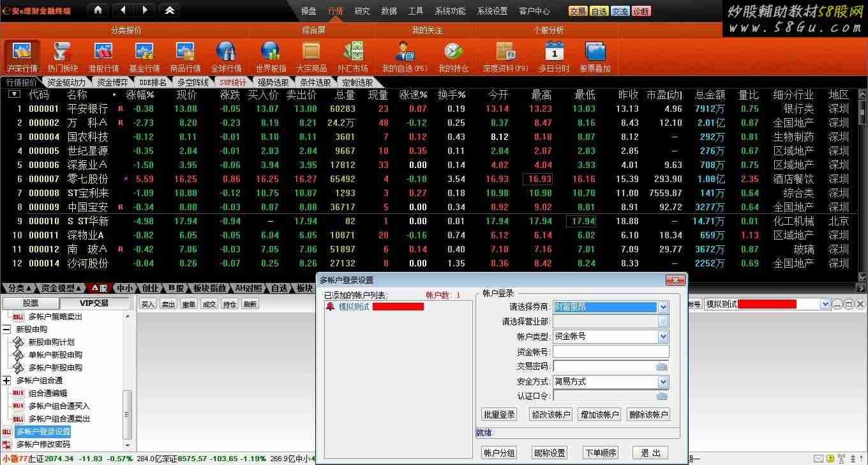Viewport: 868px width, 465px height.
Task: Open 行情 top menu
Action: [336, 11]
